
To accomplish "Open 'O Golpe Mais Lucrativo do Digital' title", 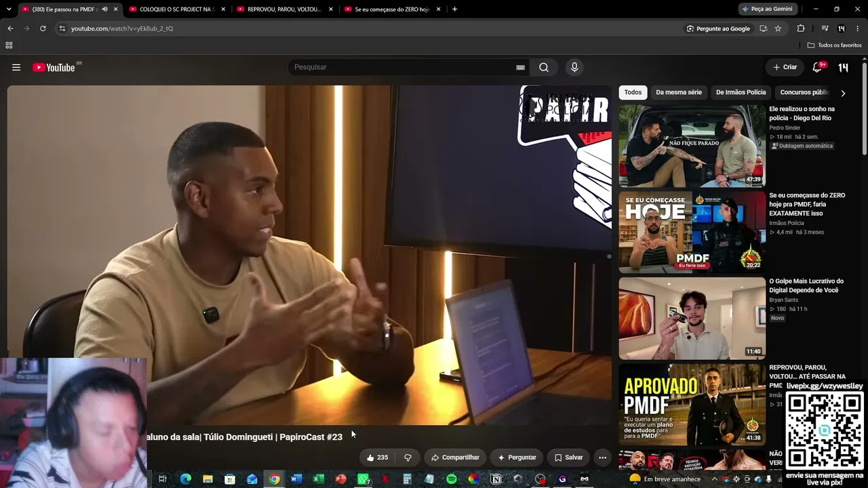I will 806,285.
